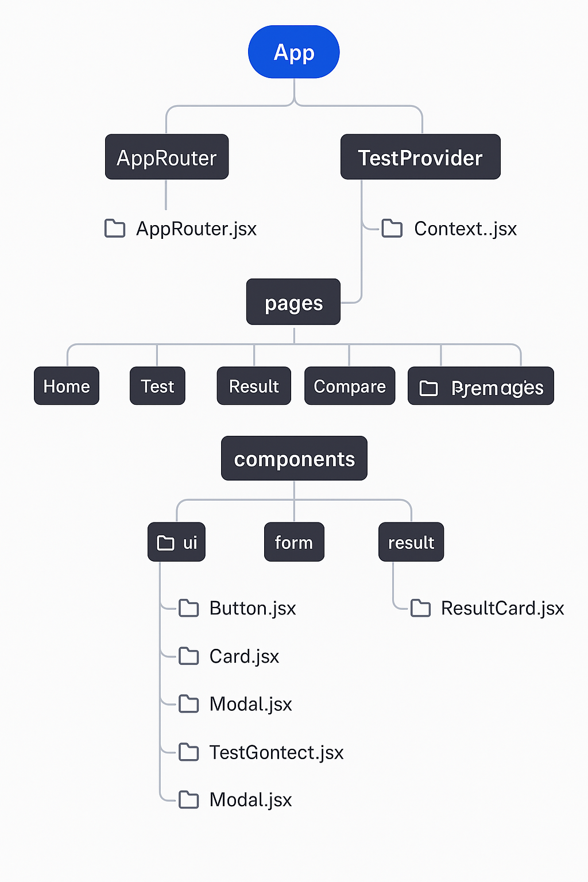588x882 pixels.
Task: Open the Card.jsx file label
Action: pyautogui.click(x=244, y=656)
